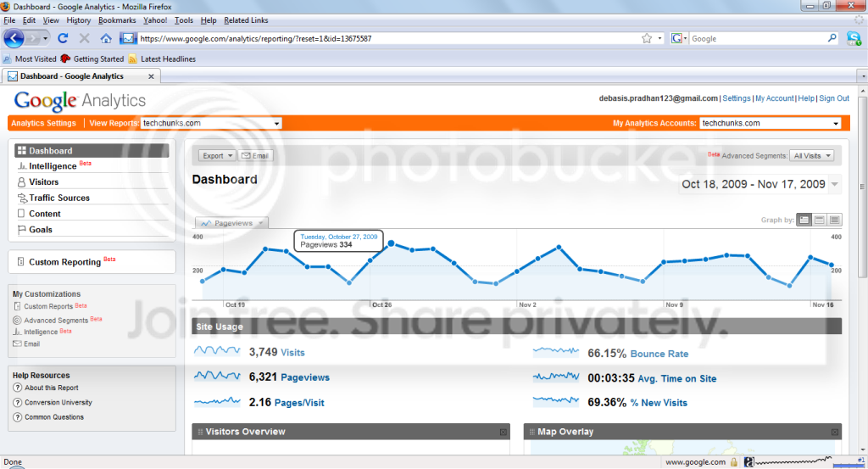This screenshot has height=469, width=868.
Task: Click the Latest Headlines feed icon
Action: point(133,59)
